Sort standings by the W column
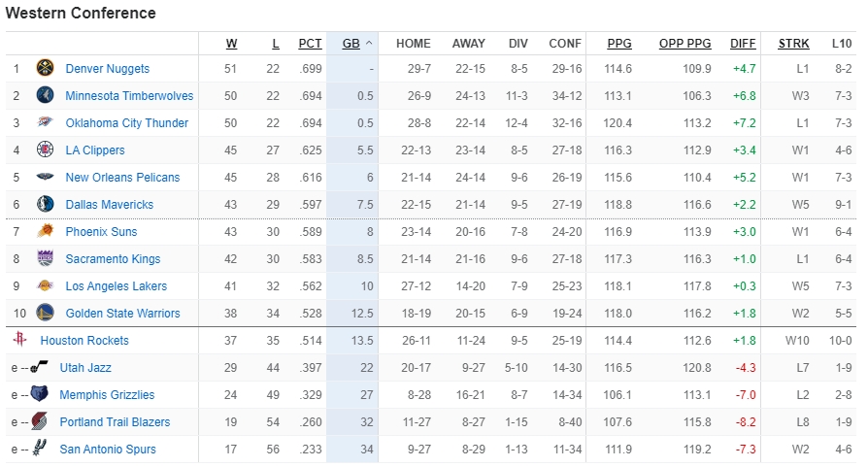Viewport: 868px width, 467px height. click(231, 44)
